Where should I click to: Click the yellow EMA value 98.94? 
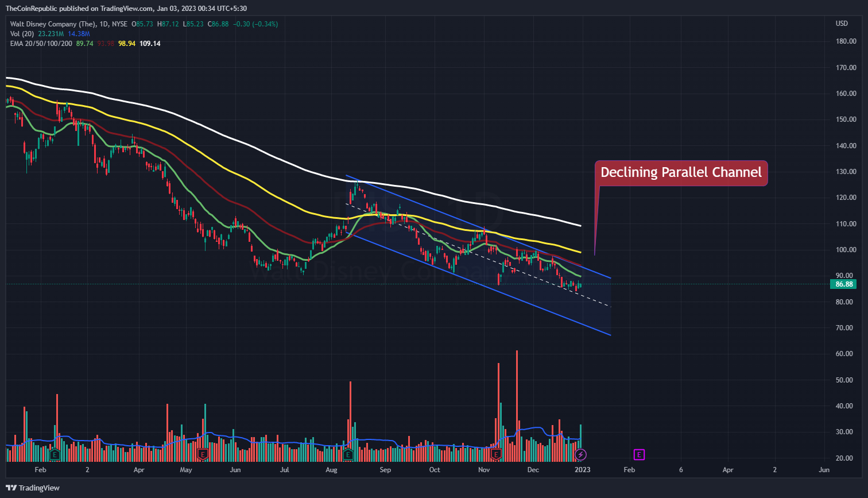click(x=126, y=44)
